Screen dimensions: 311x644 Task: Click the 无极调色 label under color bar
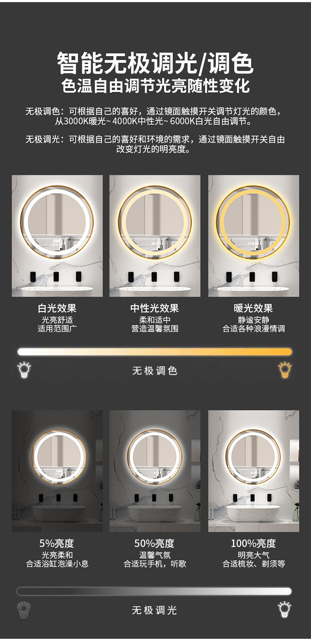tap(155, 371)
